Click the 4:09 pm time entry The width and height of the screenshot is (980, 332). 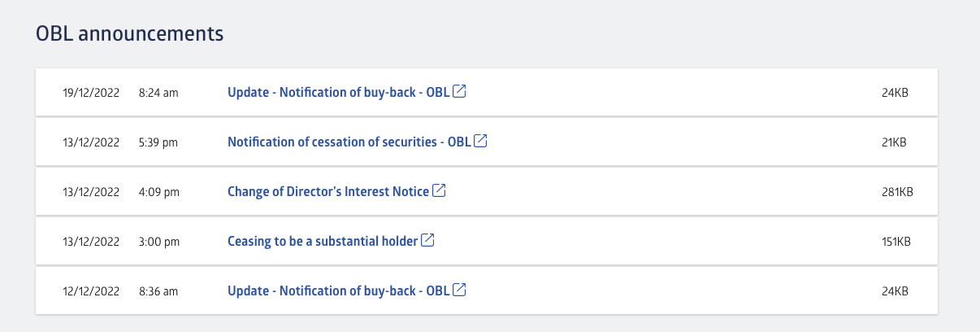(x=159, y=192)
